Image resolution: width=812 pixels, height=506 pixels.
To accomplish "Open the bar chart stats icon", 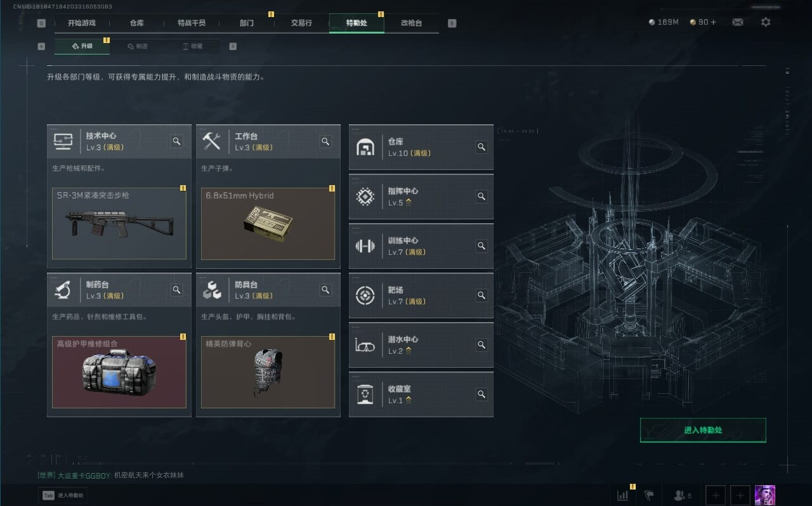I will pos(623,495).
